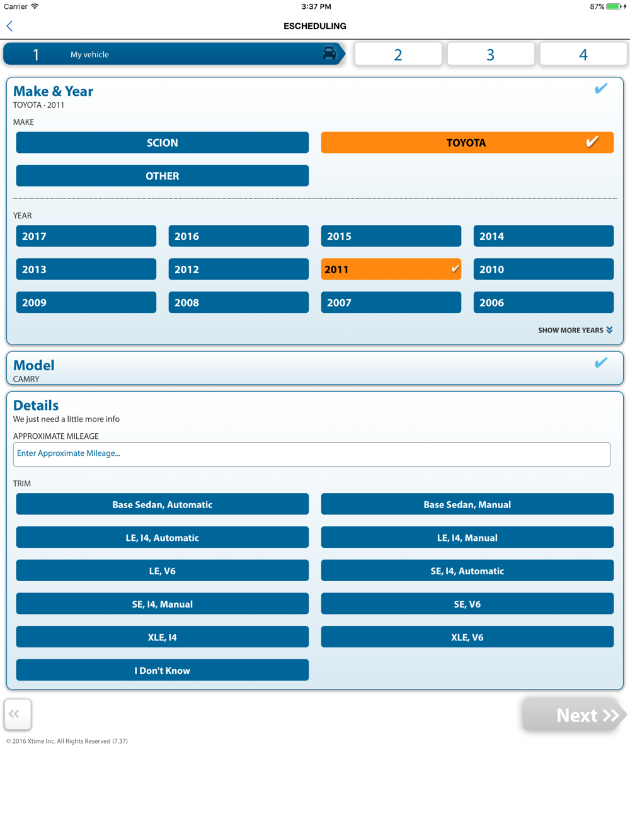Select year 2014
The height and width of the screenshot is (840, 630).
pyautogui.click(x=544, y=236)
